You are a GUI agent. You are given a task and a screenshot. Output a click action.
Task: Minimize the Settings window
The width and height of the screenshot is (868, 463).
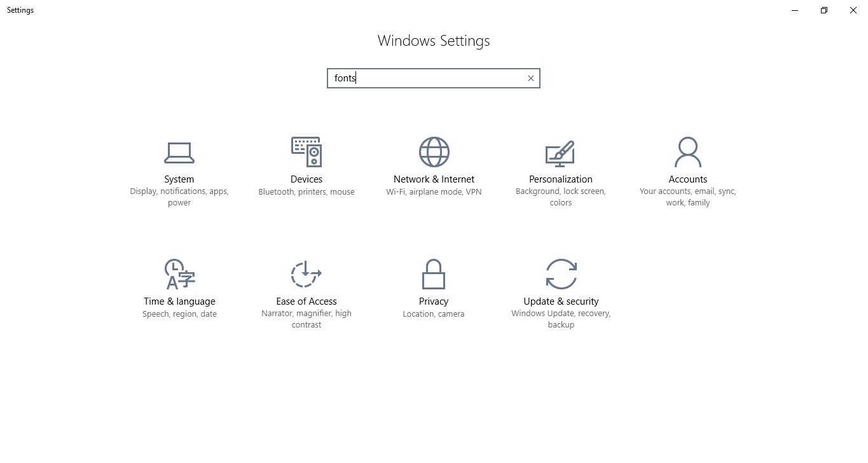(x=794, y=10)
